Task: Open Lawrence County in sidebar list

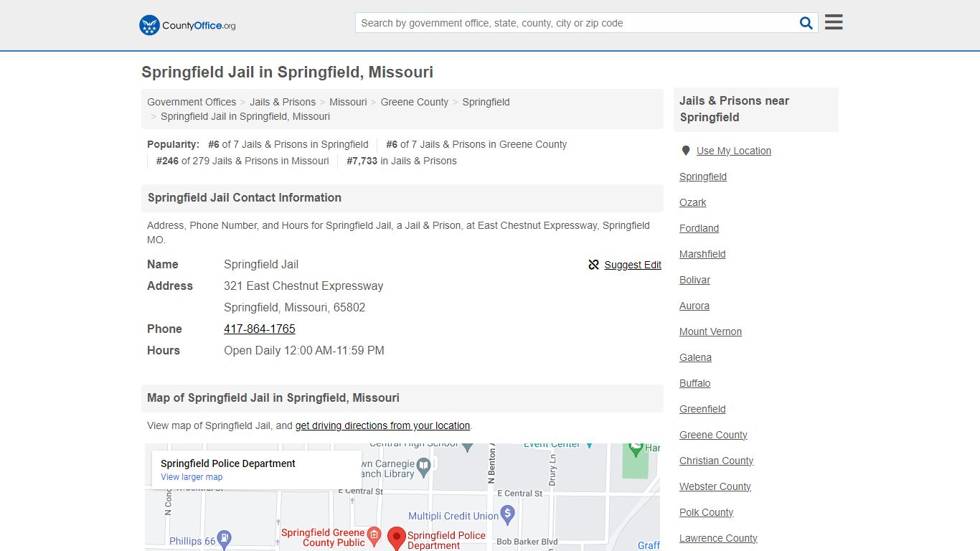Action: [718, 538]
